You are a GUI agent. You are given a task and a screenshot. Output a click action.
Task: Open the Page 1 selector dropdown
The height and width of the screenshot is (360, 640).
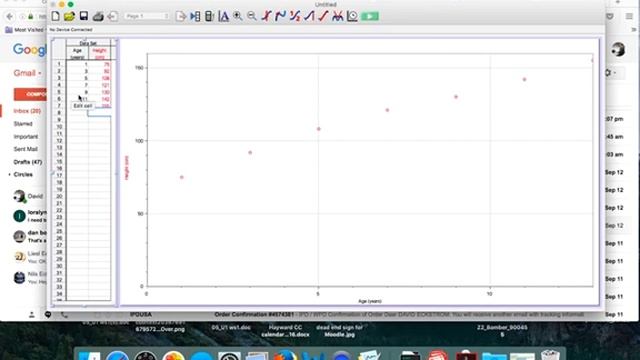click(147, 16)
